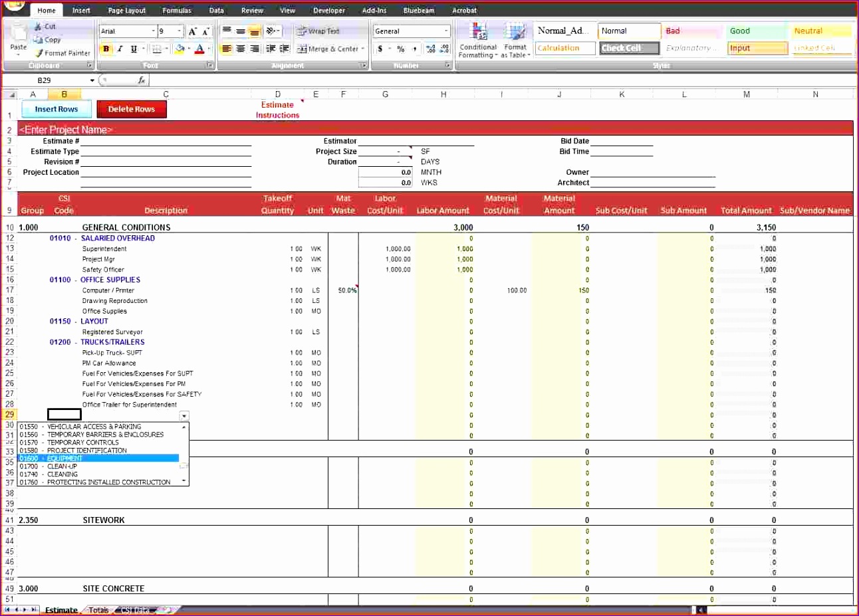This screenshot has width=859, height=616.
Task: Open the Totals sheet tab
Action: coord(98,609)
